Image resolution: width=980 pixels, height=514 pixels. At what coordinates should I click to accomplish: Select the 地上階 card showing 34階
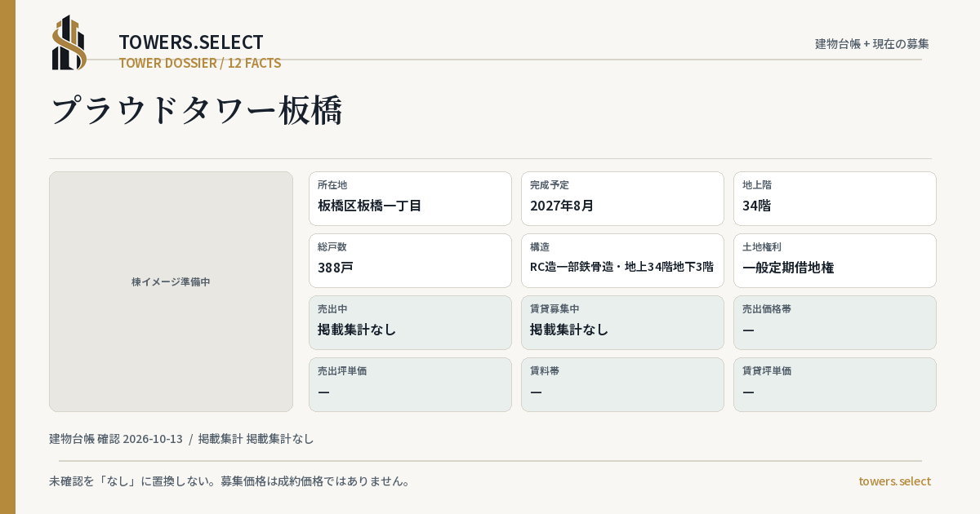click(835, 198)
